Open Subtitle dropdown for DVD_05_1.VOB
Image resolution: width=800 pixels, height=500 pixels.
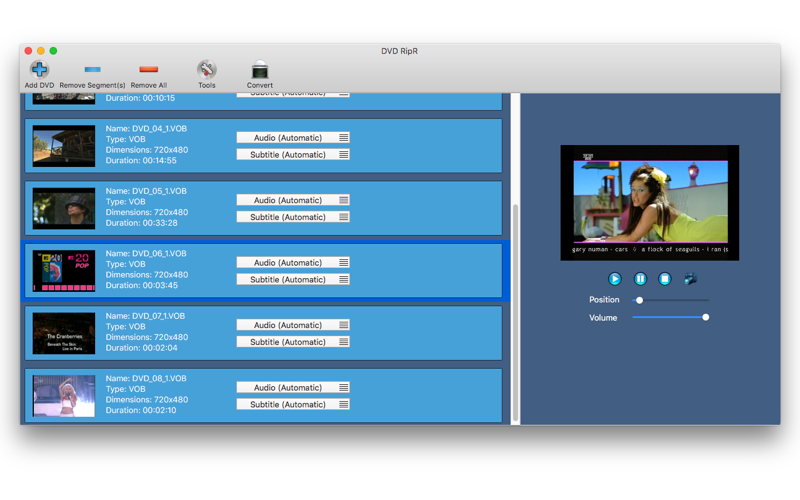click(293, 217)
